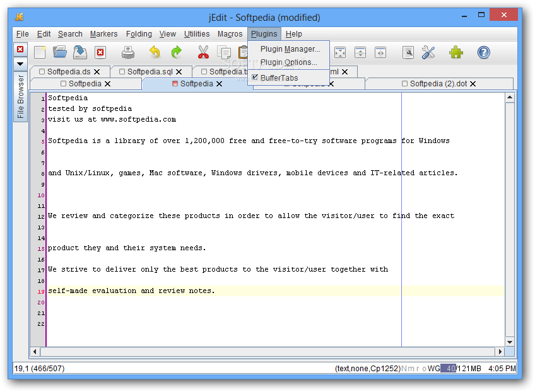This screenshot has width=535, height=392.
Task: Click the buffer mode status (text,none,Cp1252)
Action: [367, 368]
